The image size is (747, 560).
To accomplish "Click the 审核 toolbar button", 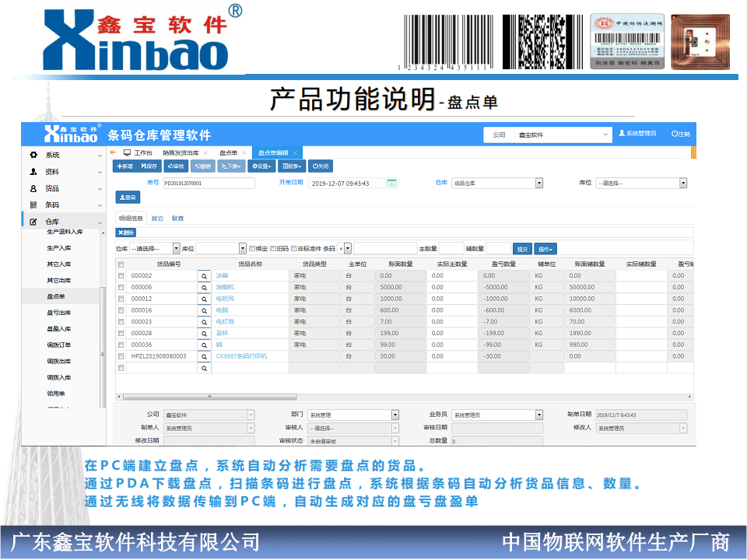I will pyautogui.click(x=176, y=166).
